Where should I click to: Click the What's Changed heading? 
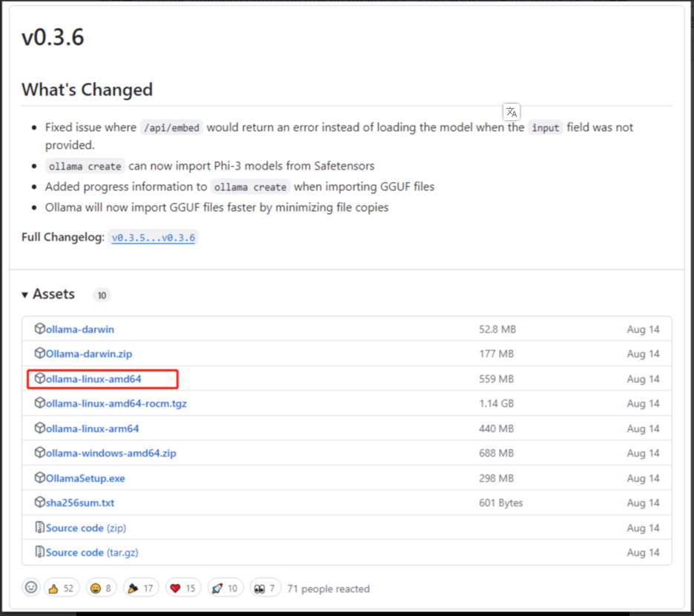(87, 90)
